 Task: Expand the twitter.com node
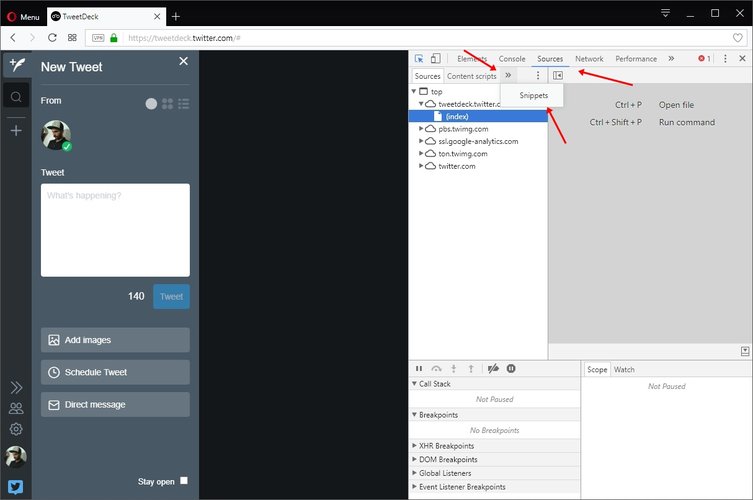[421, 166]
